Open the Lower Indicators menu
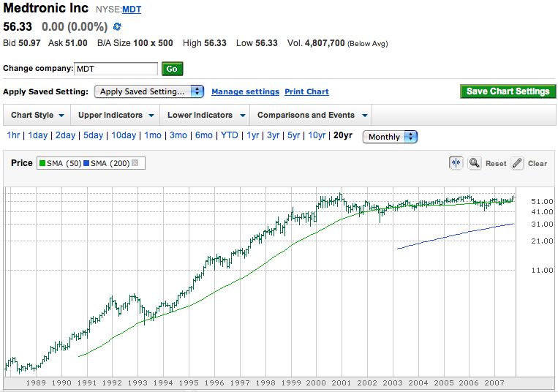 tap(205, 115)
